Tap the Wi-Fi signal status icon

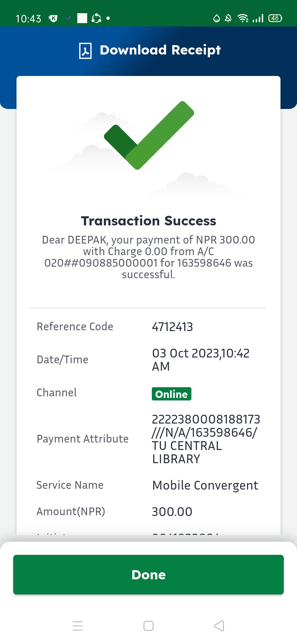pos(243,18)
